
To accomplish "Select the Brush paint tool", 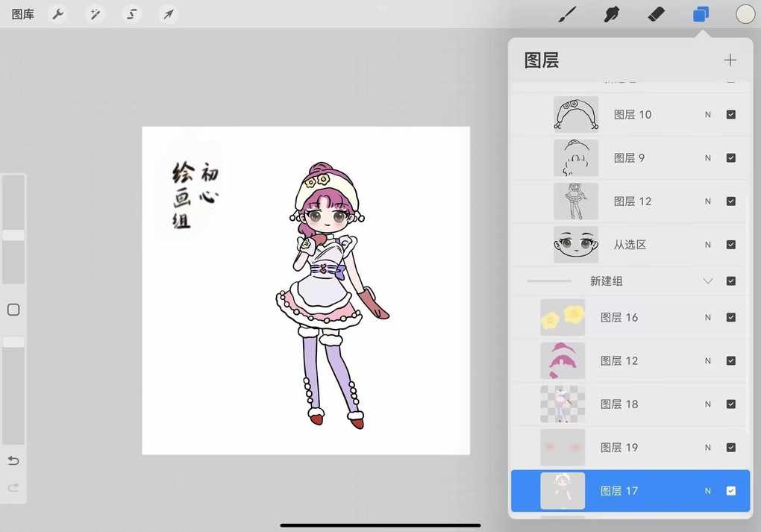I will [x=567, y=14].
